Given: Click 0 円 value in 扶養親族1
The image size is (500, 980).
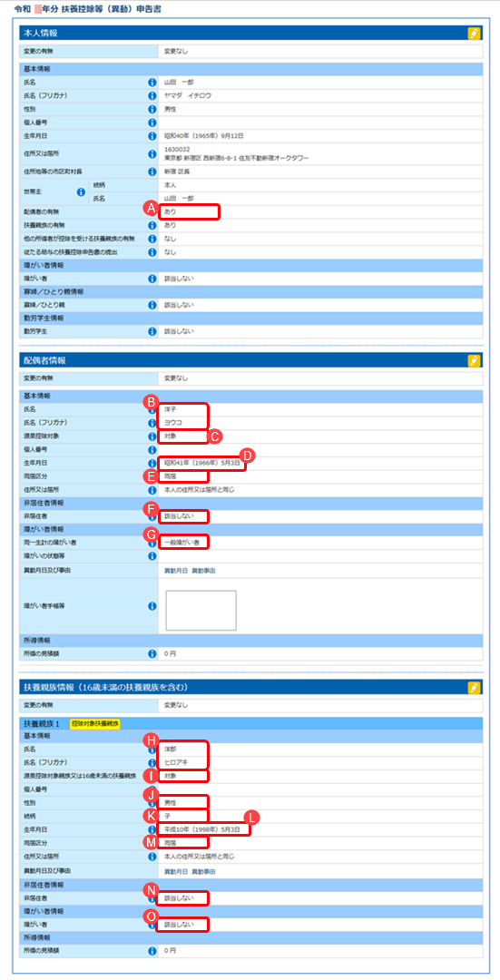Looking at the screenshot, I should tap(170, 951).
